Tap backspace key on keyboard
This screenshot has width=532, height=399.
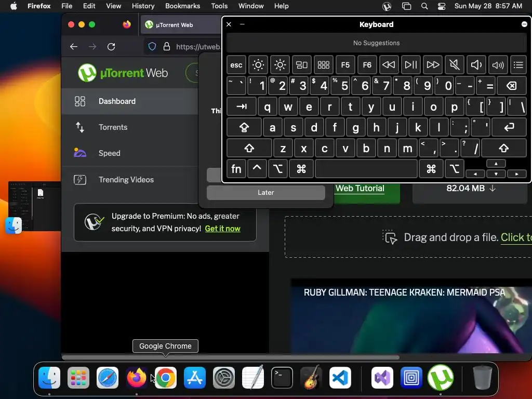[512, 86]
